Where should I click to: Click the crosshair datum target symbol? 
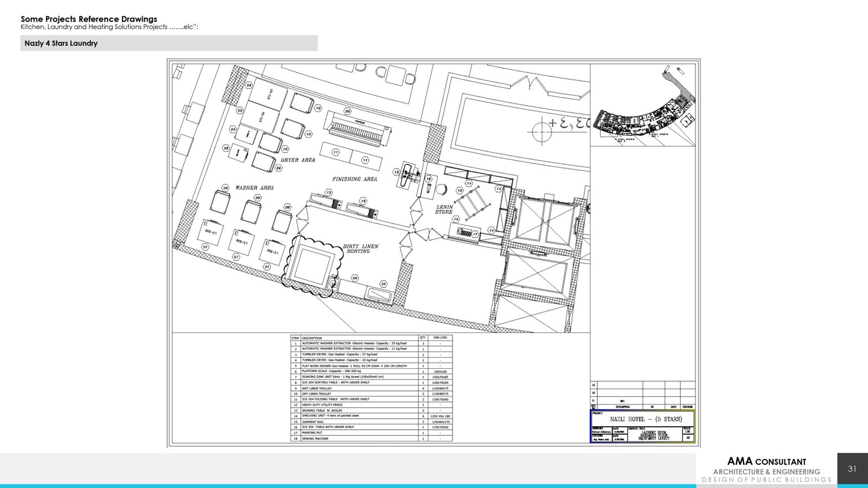click(x=541, y=131)
